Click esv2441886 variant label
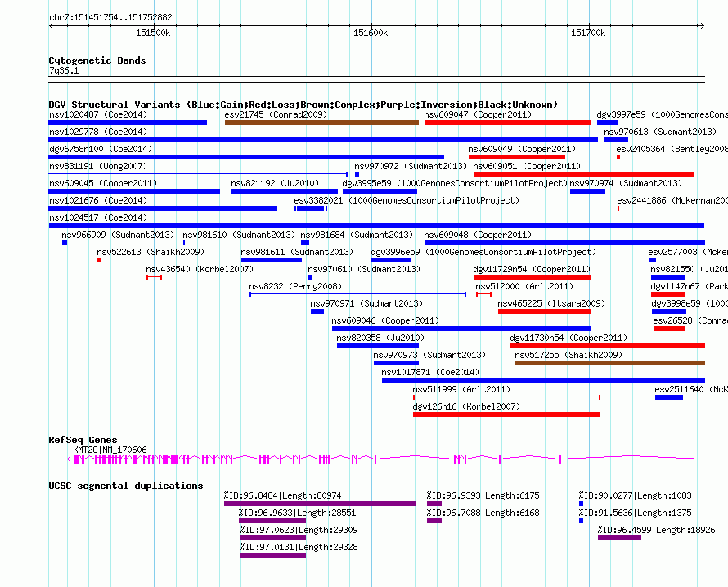Screen dimensions: 728x587 tap(672, 200)
